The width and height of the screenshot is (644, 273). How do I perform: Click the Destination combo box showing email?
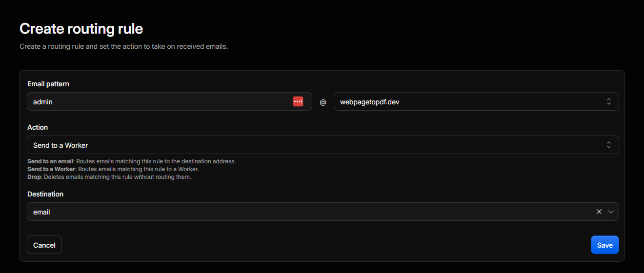tap(323, 212)
